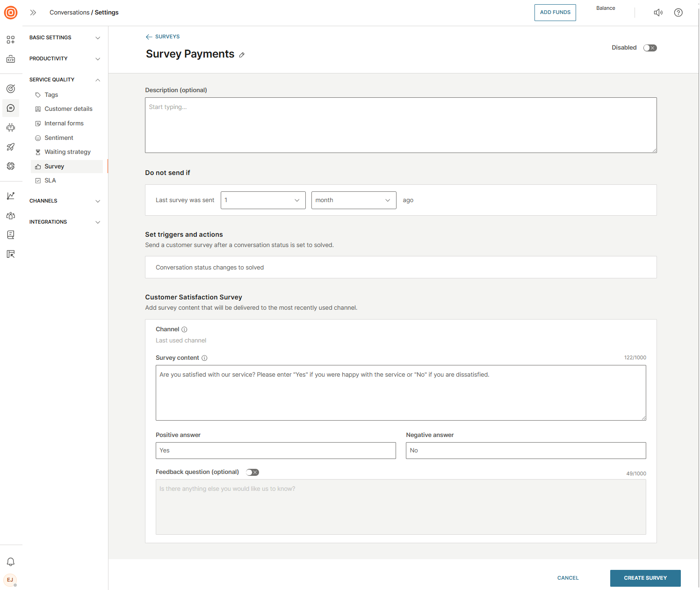700x590 pixels.
Task: Open the month time unit dropdown
Action: pos(354,200)
